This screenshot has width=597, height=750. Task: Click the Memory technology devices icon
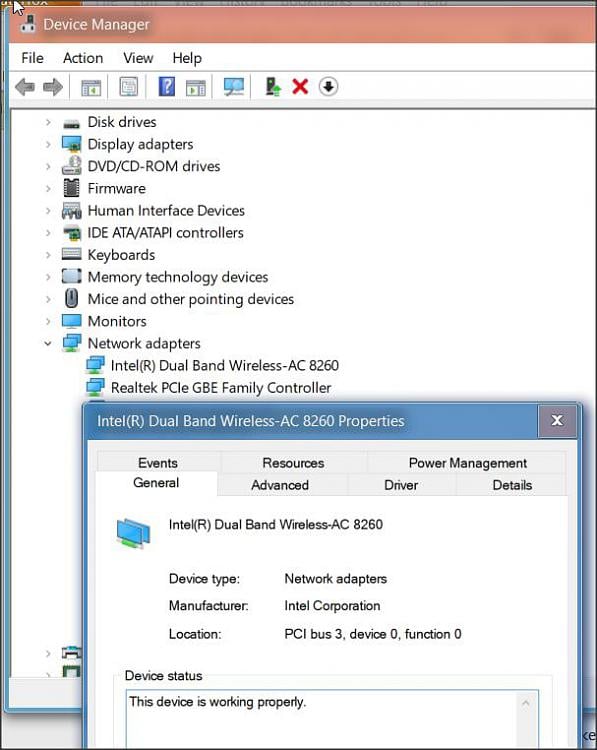click(x=72, y=276)
